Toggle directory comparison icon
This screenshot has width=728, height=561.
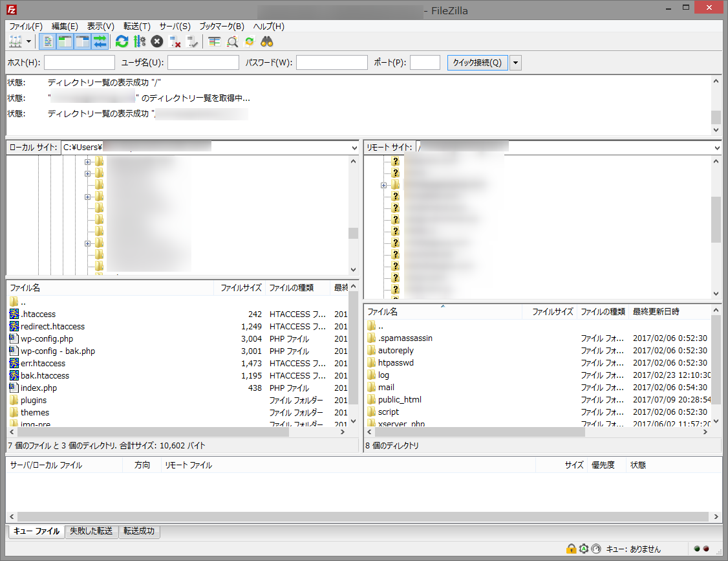point(231,42)
